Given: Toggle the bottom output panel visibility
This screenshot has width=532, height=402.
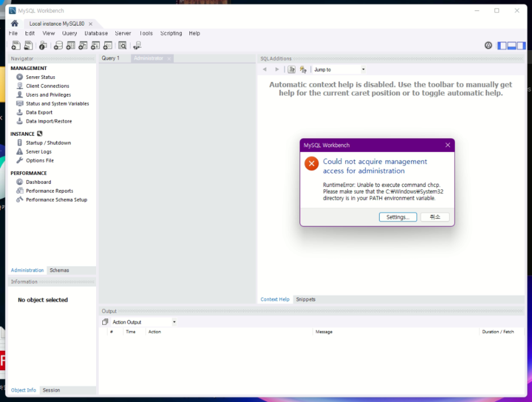Looking at the screenshot, I should click(x=512, y=45).
